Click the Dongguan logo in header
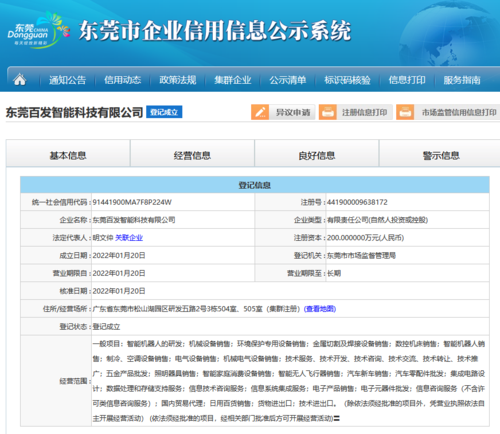Viewport: 500px width, 434px height. tap(38, 31)
